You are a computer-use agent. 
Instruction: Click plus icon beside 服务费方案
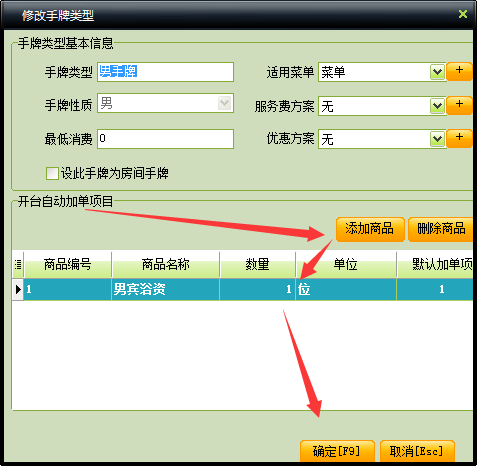click(x=459, y=105)
